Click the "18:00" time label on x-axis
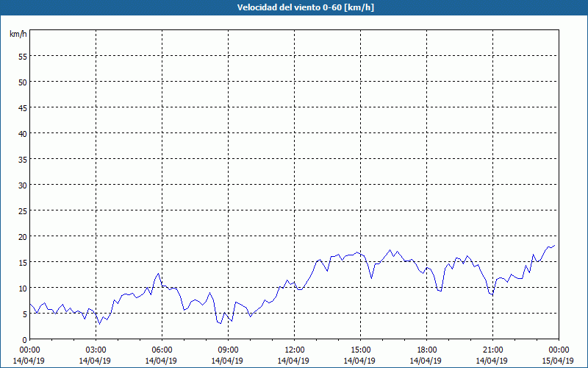The height and width of the screenshot is (368, 588). 427,350
